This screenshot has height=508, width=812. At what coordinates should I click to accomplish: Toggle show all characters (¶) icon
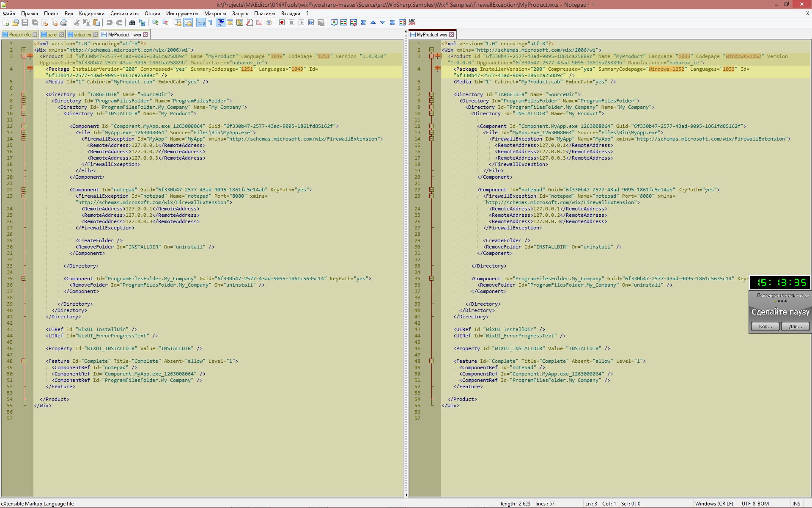pos(210,23)
